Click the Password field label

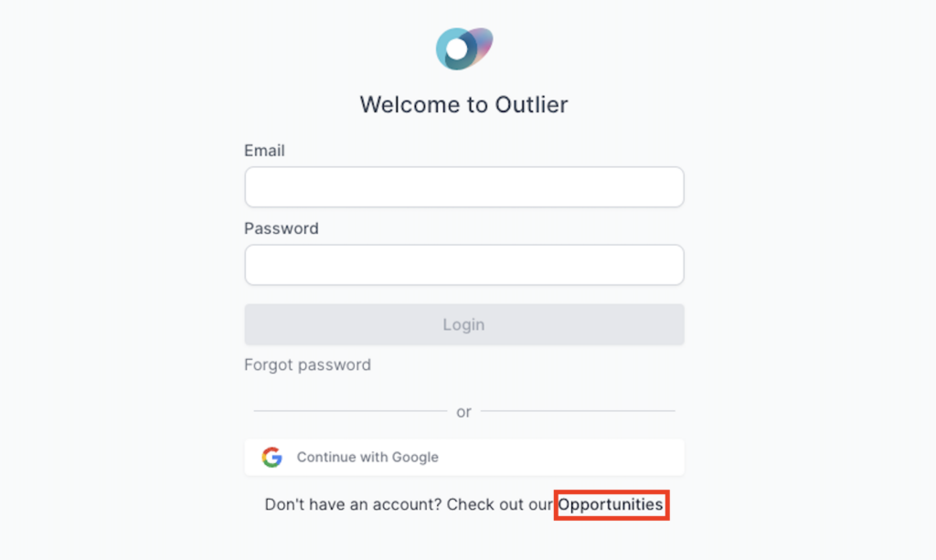coord(282,228)
